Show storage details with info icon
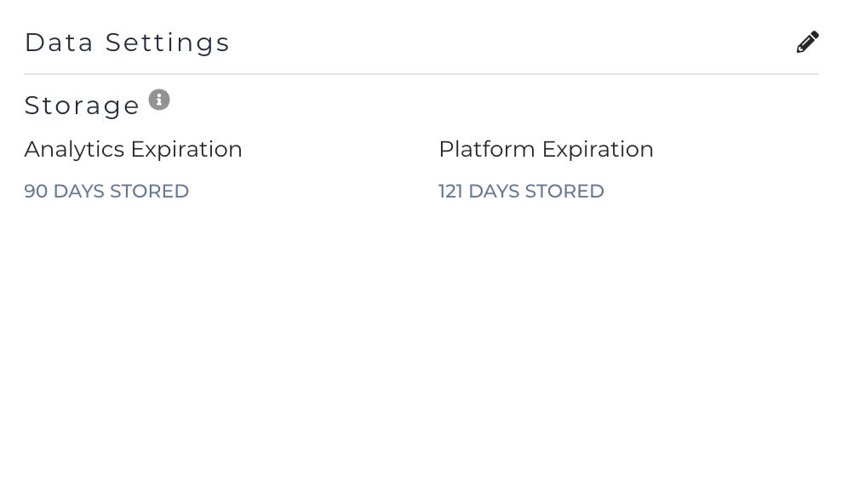853x504 pixels. (x=159, y=100)
